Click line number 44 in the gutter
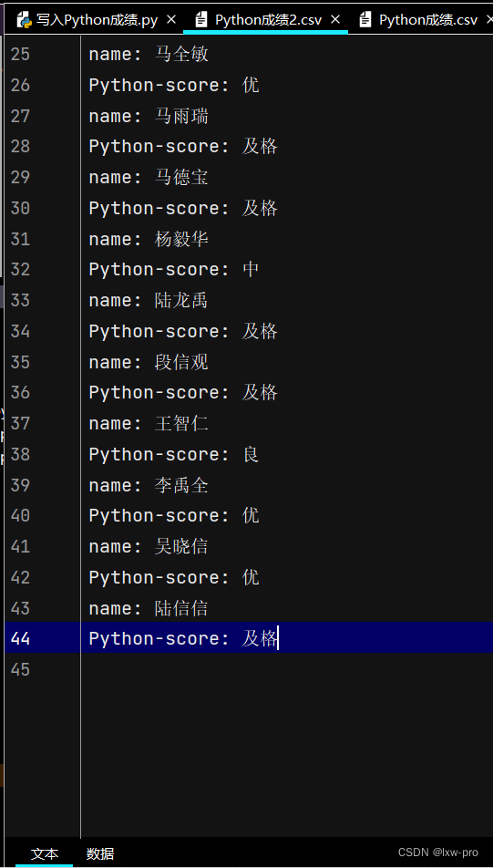Viewport: 493px width, 868px height. point(20,638)
